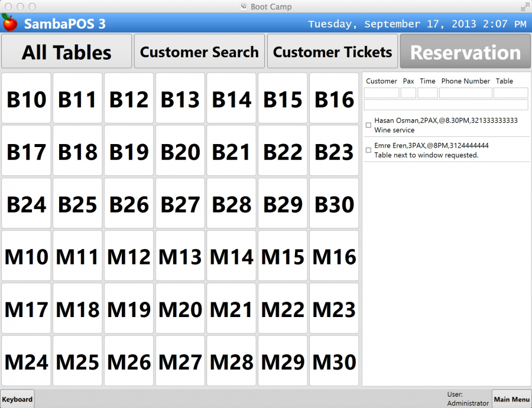Switch to All Tables view
This screenshot has width=532, height=408.
[66, 51]
